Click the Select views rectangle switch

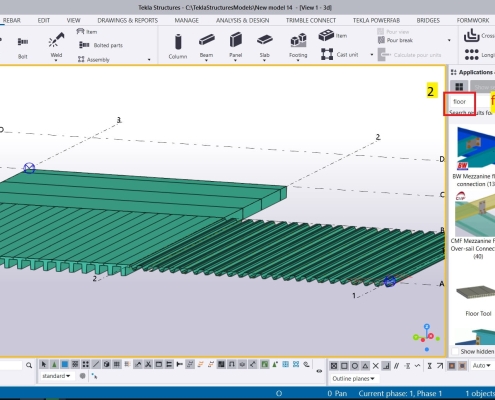click(159, 365)
